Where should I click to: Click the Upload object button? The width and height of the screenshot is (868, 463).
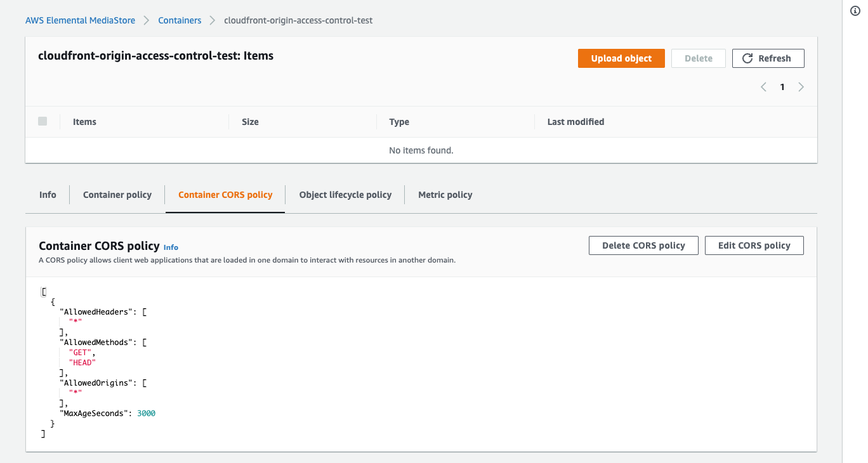point(621,58)
